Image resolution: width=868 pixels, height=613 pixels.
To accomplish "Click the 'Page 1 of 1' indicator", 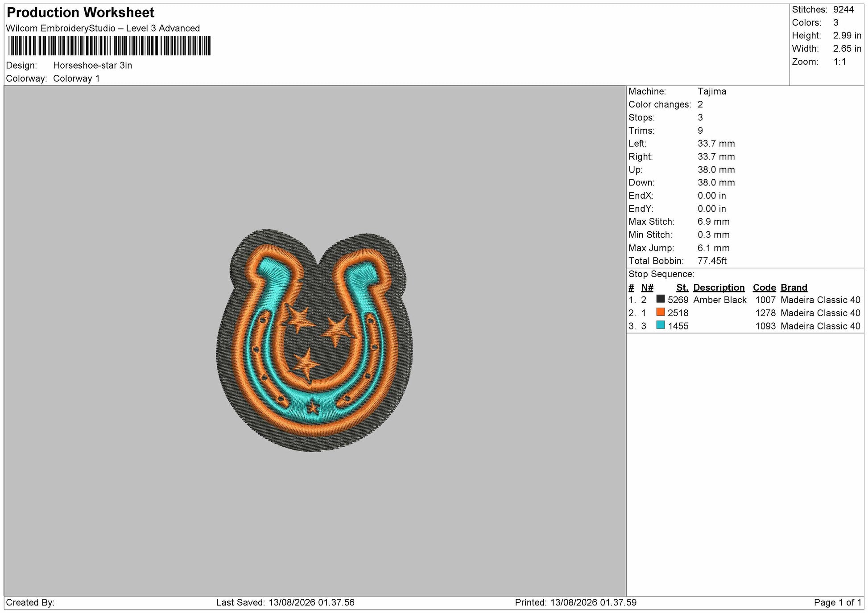I will click(x=838, y=603).
